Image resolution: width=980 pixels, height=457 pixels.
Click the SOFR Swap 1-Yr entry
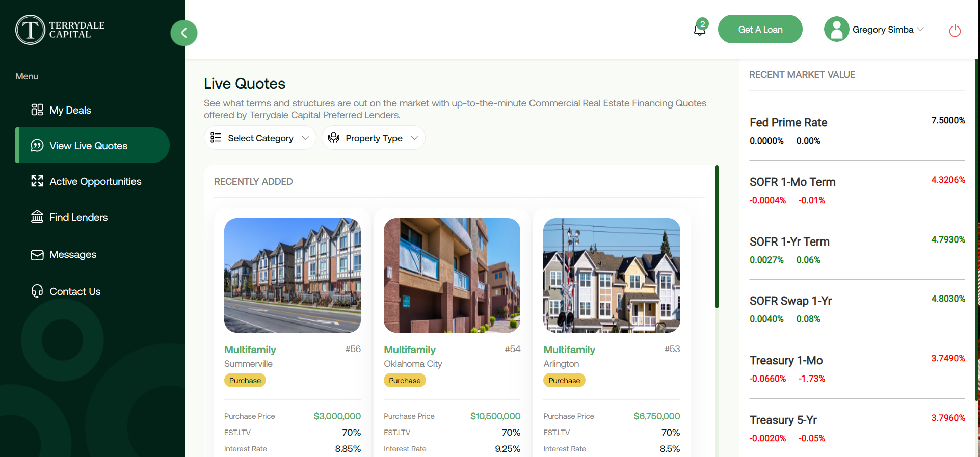[x=857, y=309]
